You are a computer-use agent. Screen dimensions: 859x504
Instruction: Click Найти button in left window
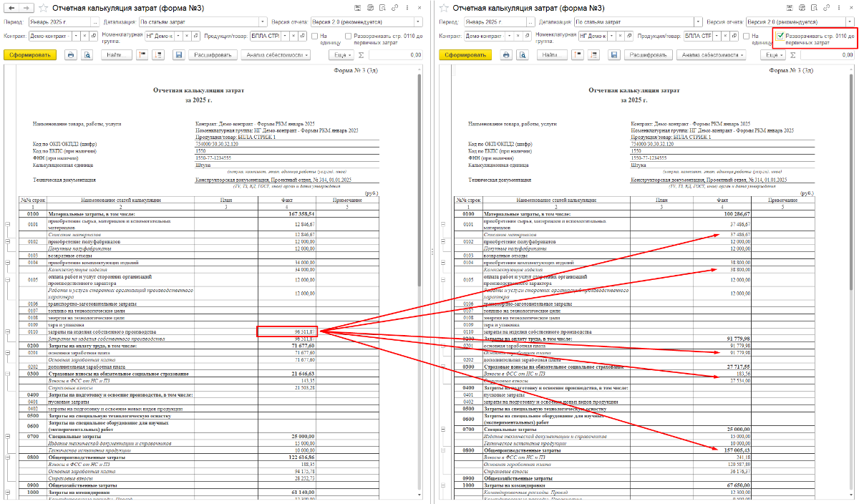(115, 54)
